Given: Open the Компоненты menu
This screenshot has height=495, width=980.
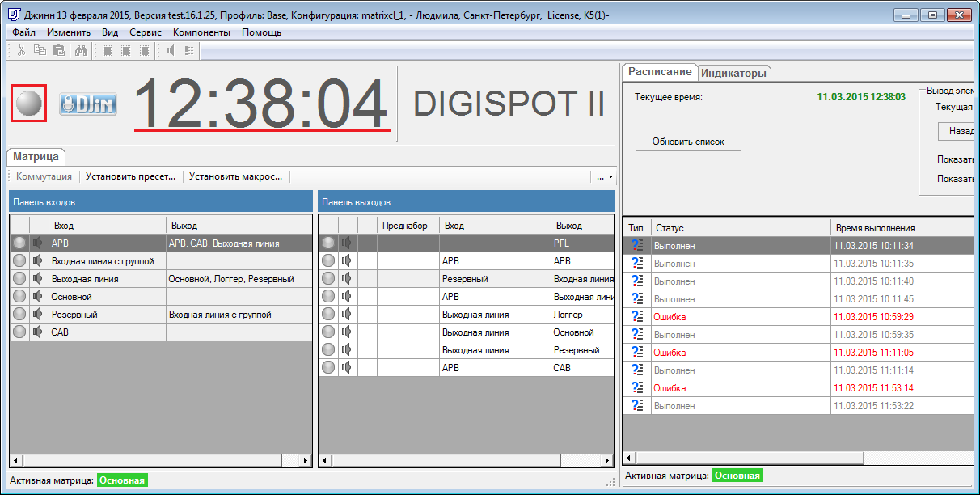Looking at the screenshot, I should 202,32.
